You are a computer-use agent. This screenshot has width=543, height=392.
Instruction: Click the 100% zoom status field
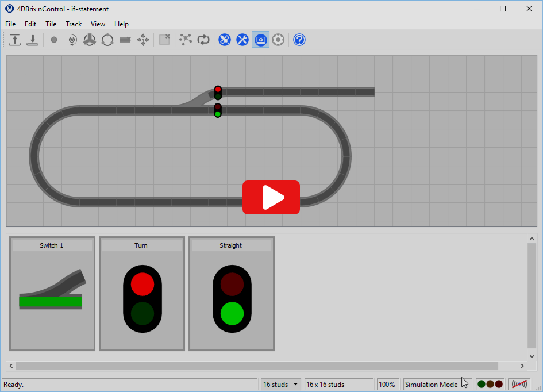(387, 385)
